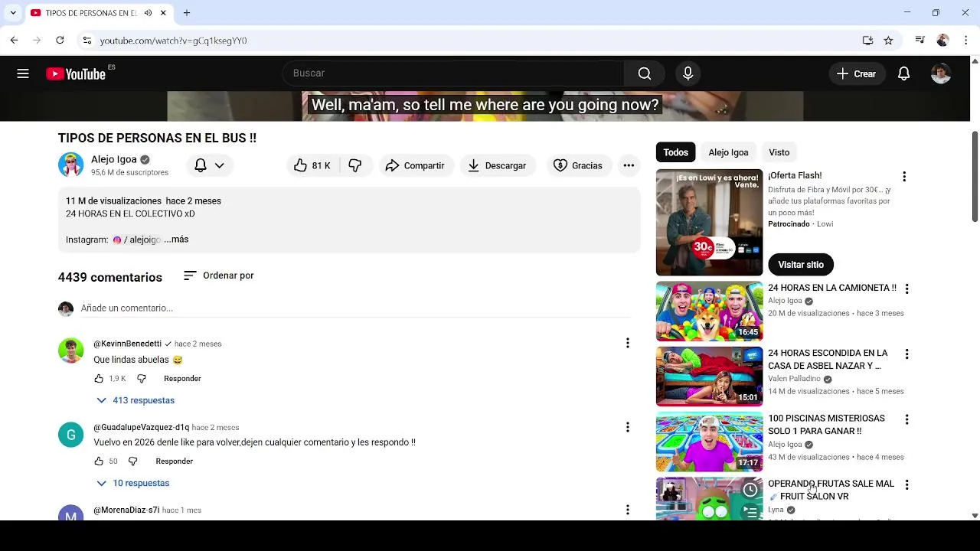Click the address bar URL
Viewport: 980px width, 551px height.
pos(173,41)
